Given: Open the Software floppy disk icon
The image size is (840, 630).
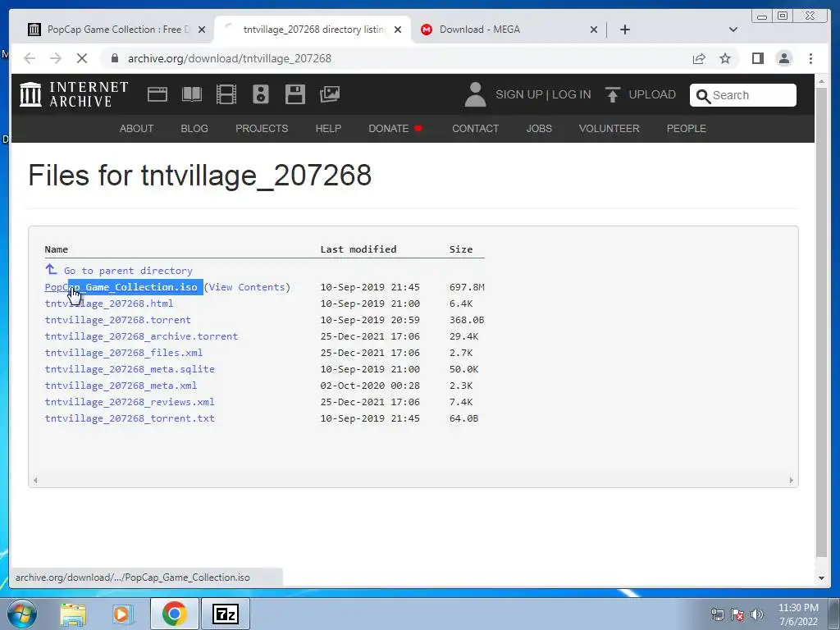Looking at the screenshot, I should [x=295, y=94].
